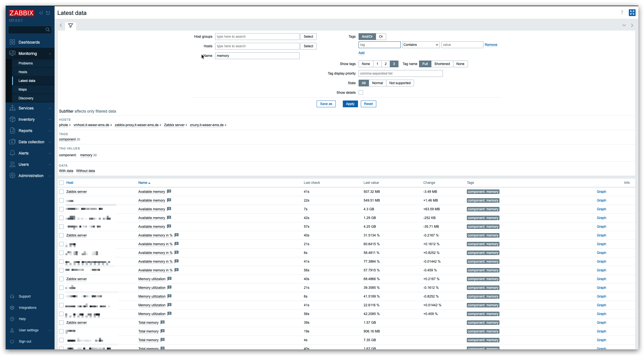Check the Zabbix server Memory utilization row
The width and height of the screenshot is (644, 355).
61,279
